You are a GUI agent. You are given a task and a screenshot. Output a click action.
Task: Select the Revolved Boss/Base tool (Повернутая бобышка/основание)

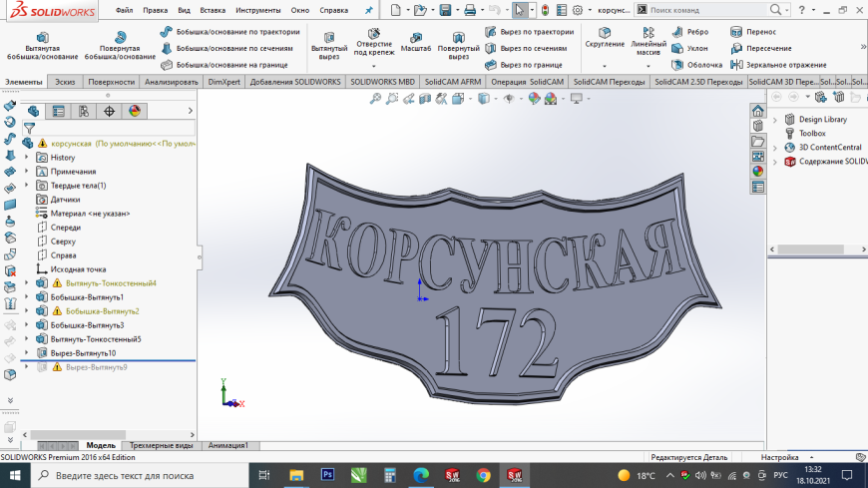120,46
